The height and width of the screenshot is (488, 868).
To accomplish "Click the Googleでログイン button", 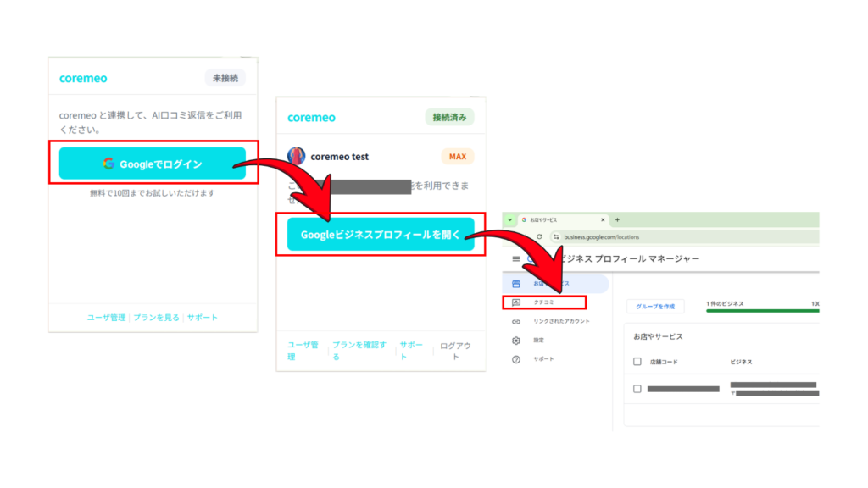I will point(153,164).
